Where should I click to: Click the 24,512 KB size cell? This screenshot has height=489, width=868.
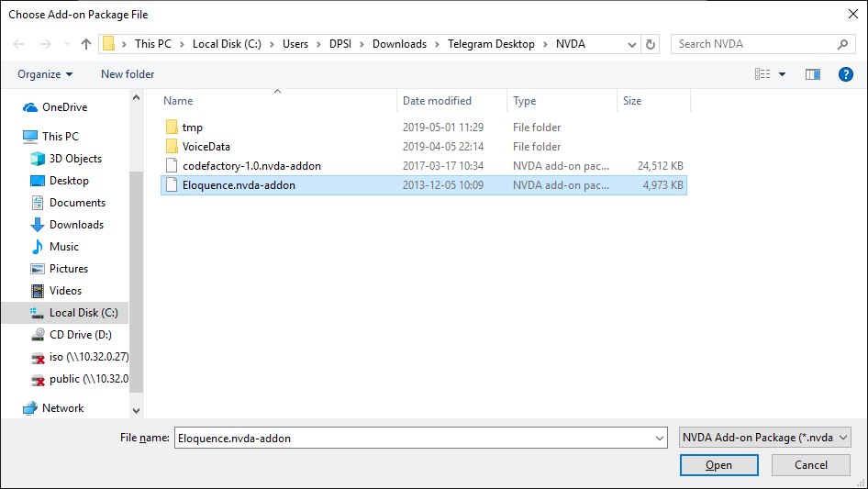661,166
